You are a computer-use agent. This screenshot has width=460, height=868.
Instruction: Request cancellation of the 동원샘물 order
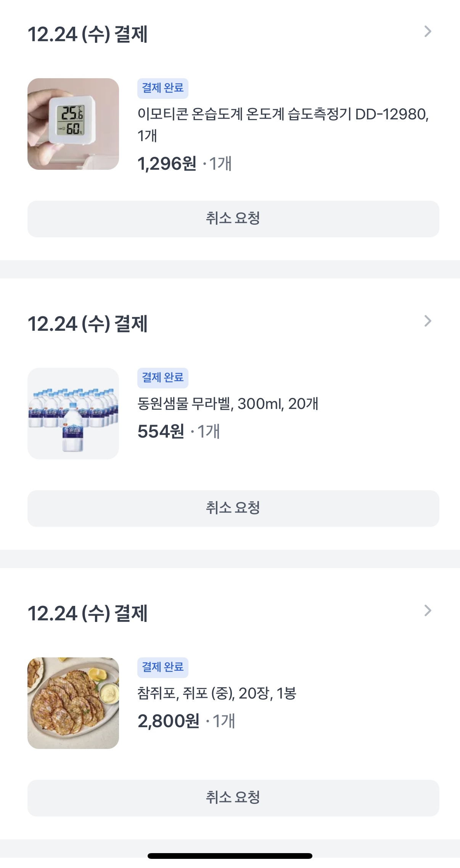(x=233, y=509)
